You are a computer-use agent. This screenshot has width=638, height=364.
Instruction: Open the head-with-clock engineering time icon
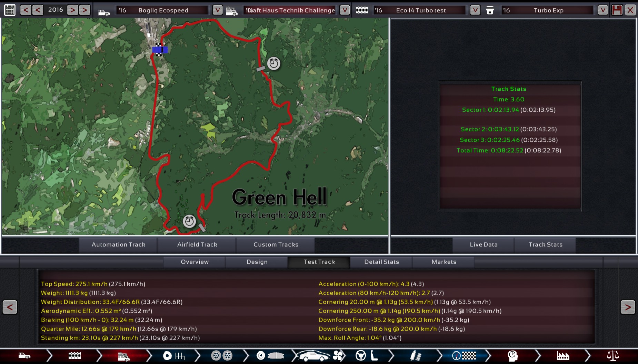513,355
